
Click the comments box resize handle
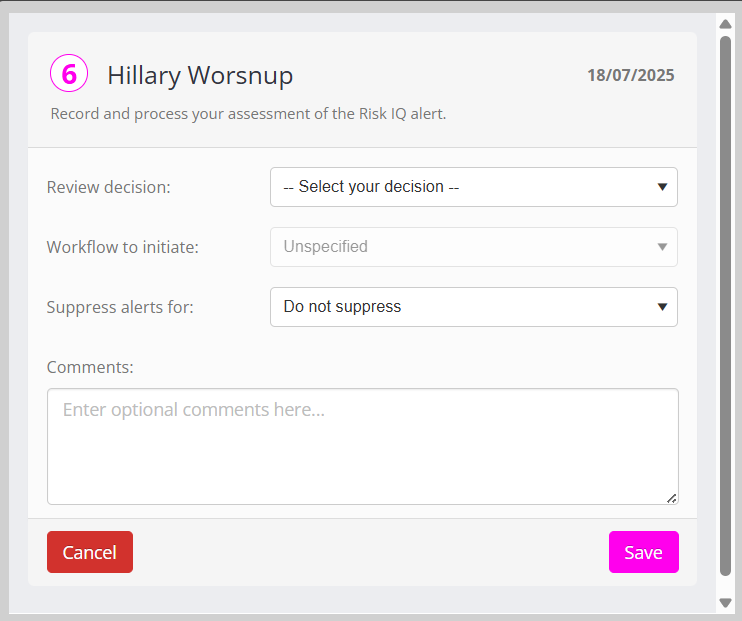pos(671,497)
